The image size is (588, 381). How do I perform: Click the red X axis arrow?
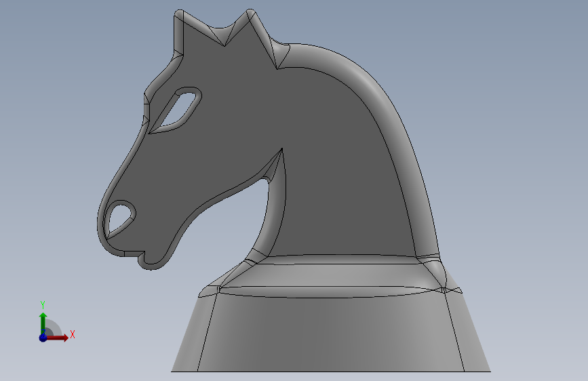click(x=58, y=338)
